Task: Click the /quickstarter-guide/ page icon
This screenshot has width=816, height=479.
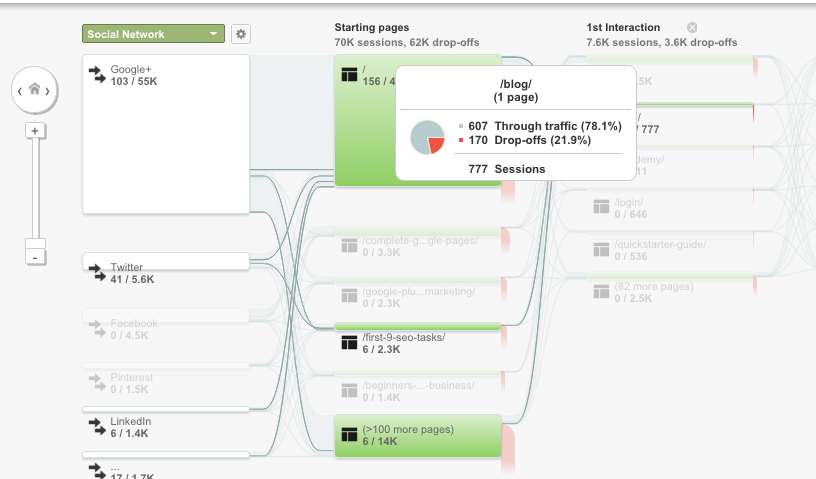Action: point(601,249)
